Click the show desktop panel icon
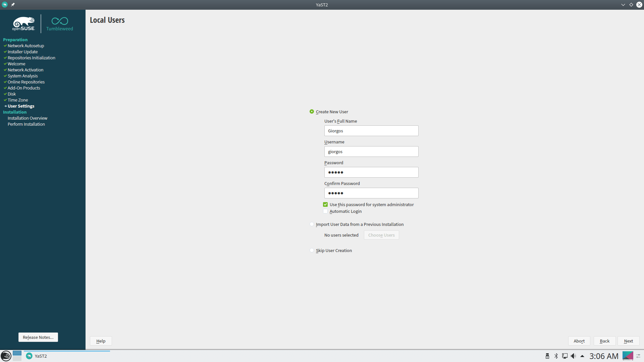The width and height of the screenshot is (644, 362). [x=628, y=356]
